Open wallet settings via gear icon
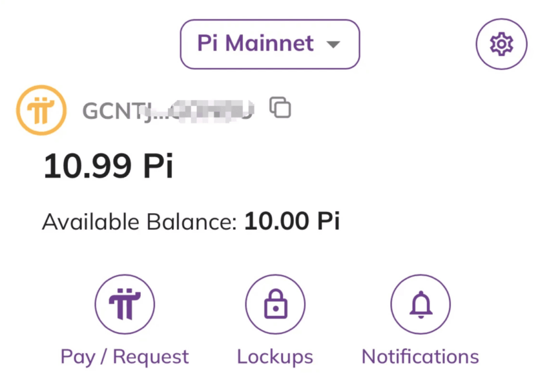The image size is (549, 392). (501, 44)
